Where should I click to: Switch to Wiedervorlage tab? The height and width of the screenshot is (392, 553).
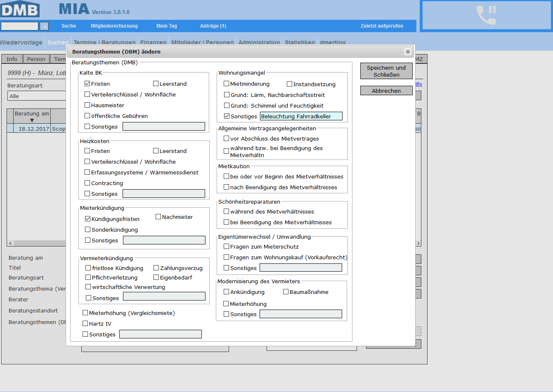pyautogui.click(x=21, y=42)
